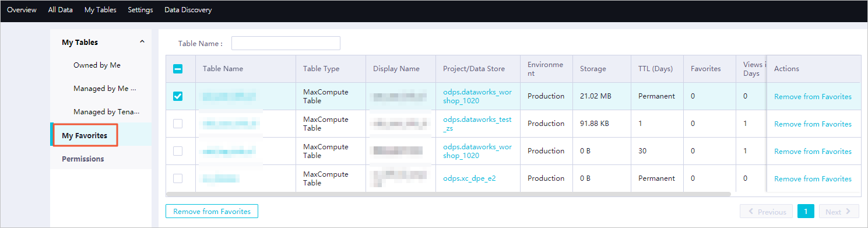Click the Table Type column header
The height and width of the screenshot is (228, 868).
(321, 69)
